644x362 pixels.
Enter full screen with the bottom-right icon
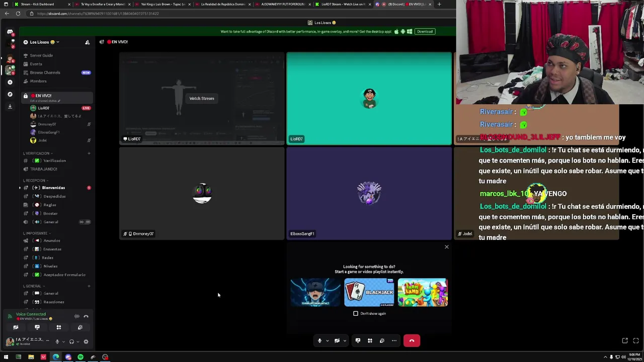point(635,341)
